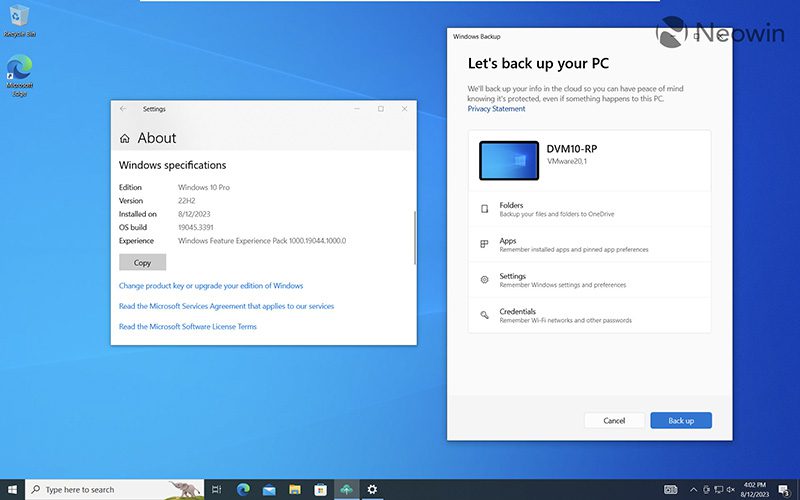Show hidden system tray icons
The width and height of the screenshot is (800, 500).
click(x=693, y=490)
